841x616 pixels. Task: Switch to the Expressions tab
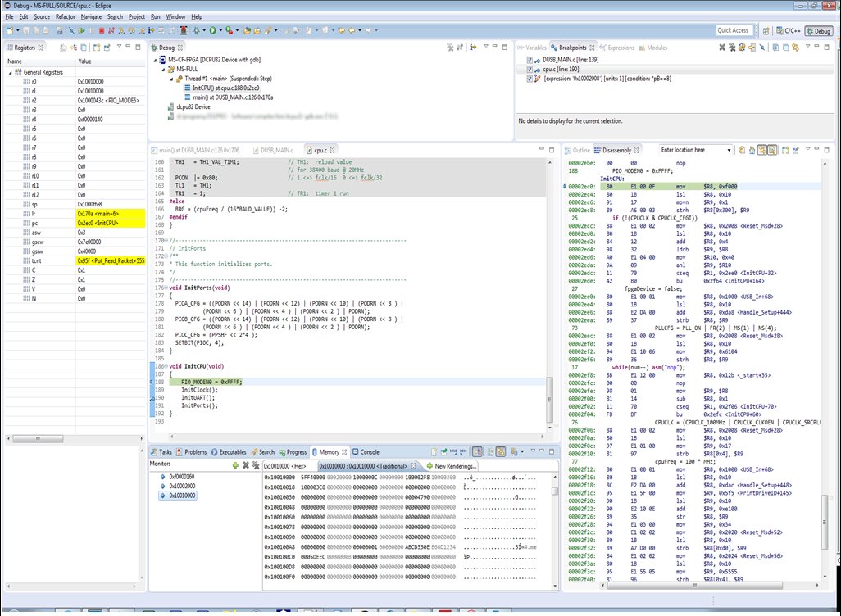click(616, 48)
